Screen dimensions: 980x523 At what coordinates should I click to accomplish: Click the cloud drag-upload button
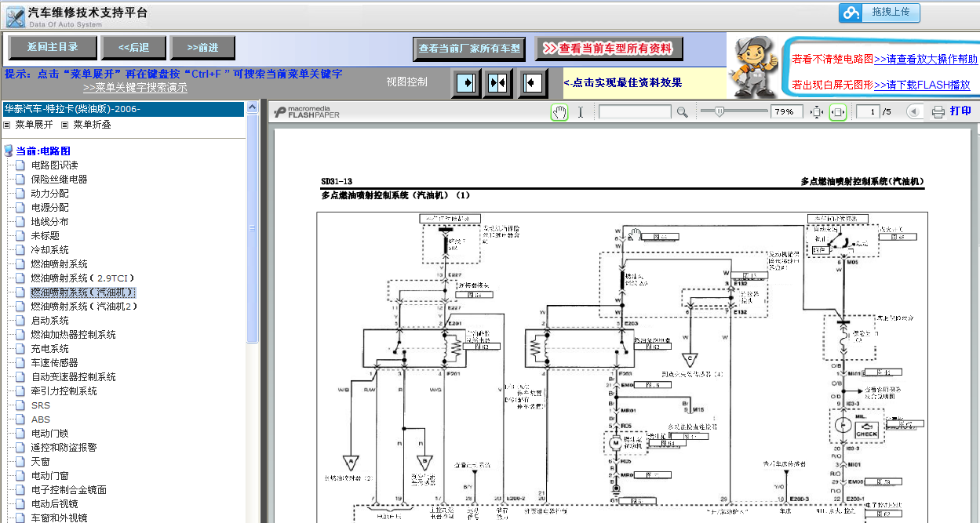(x=879, y=13)
